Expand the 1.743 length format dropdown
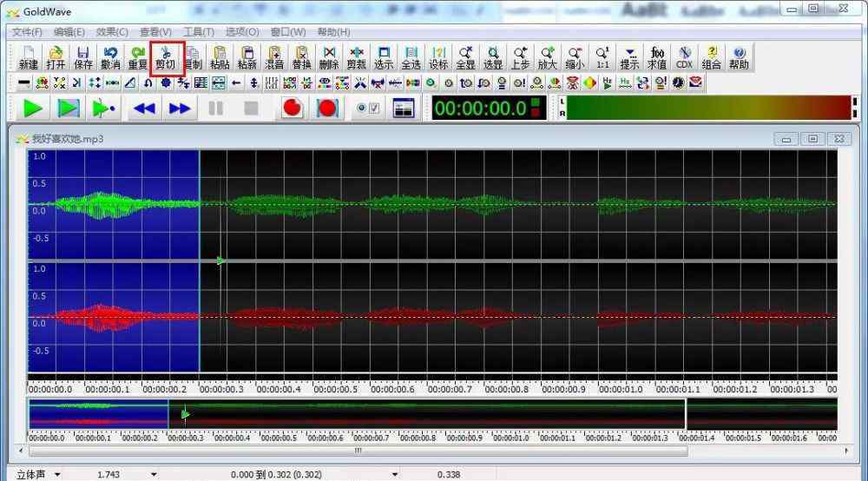Viewport: 868px width, 481px height. pyautogui.click(x=154, y=475)
